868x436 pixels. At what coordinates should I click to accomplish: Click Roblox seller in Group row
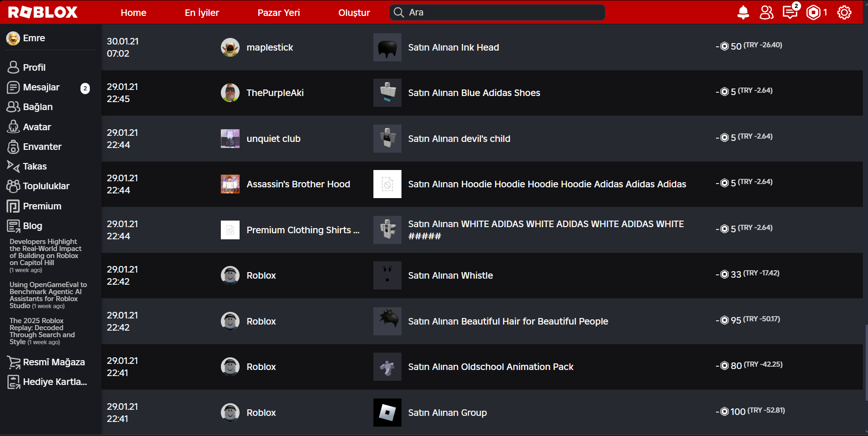coord(261,413)
